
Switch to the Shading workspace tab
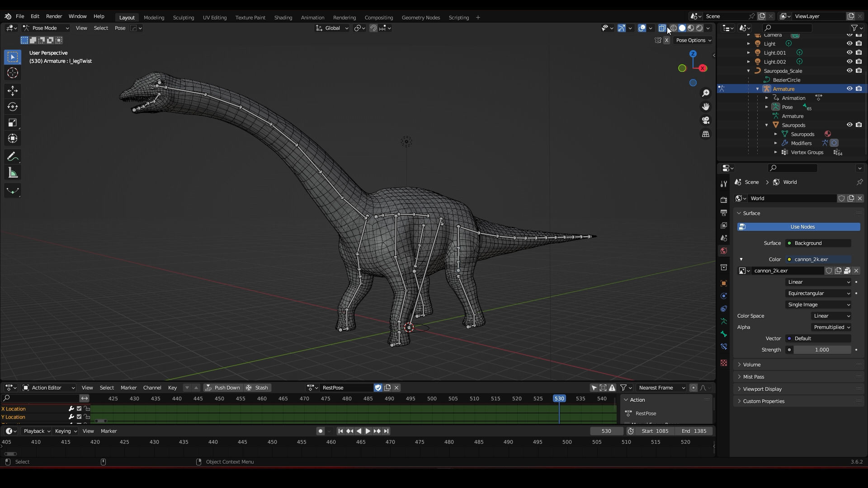pos(283,18)
